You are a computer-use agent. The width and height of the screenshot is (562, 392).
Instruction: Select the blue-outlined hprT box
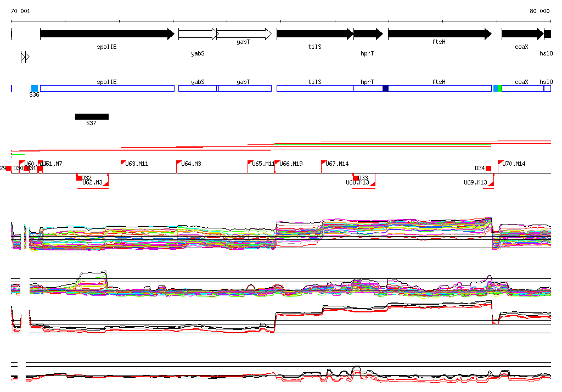(368, 88)
